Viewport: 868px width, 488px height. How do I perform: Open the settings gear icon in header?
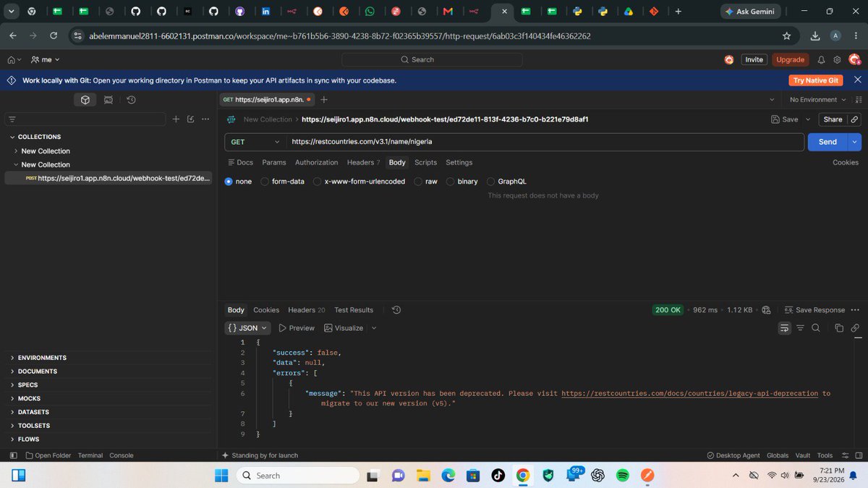(837, 60)
